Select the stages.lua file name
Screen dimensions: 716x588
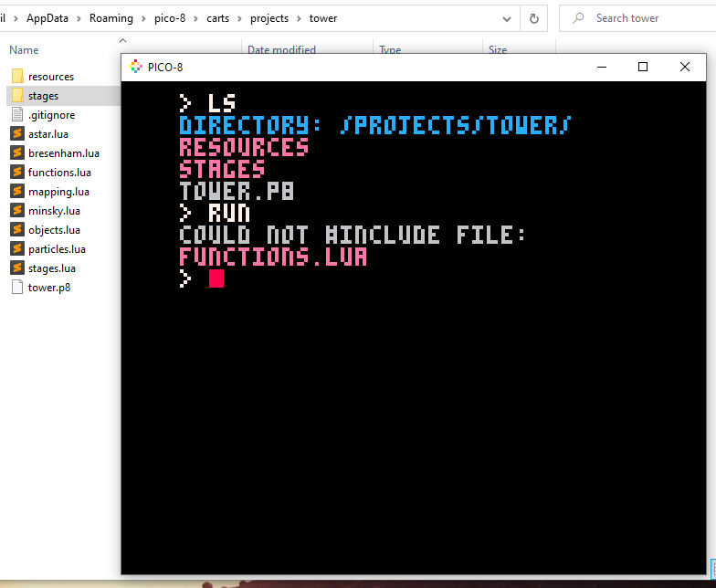point(51,268)
